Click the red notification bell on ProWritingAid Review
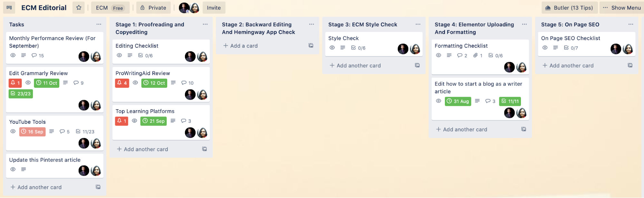Screen dimensions: 644x198 tap(122, 83)
